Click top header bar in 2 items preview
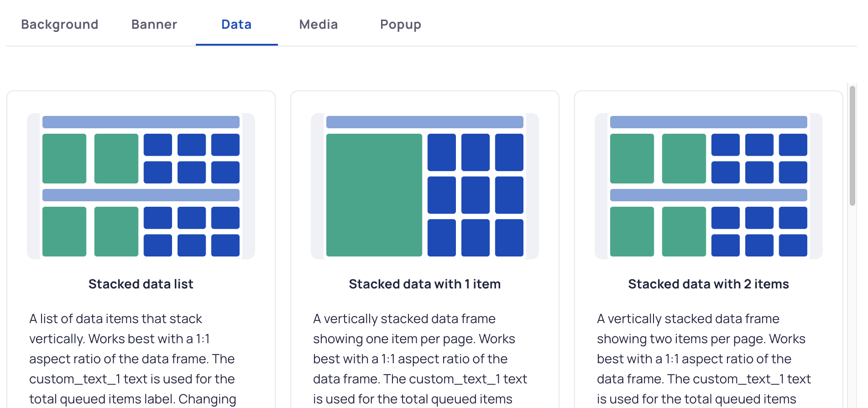 point(709,122)
